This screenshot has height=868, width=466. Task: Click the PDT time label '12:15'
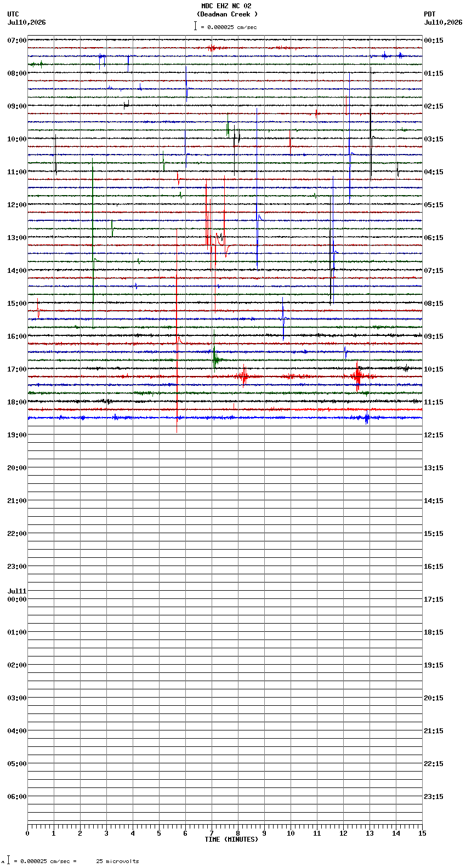(x=434, y=435)
